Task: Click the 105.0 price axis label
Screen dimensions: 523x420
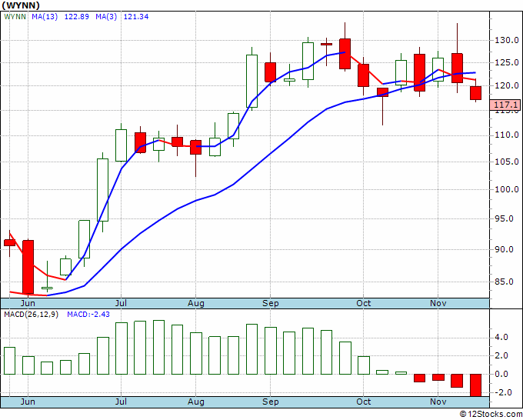Action: click(x=506, y=162)
